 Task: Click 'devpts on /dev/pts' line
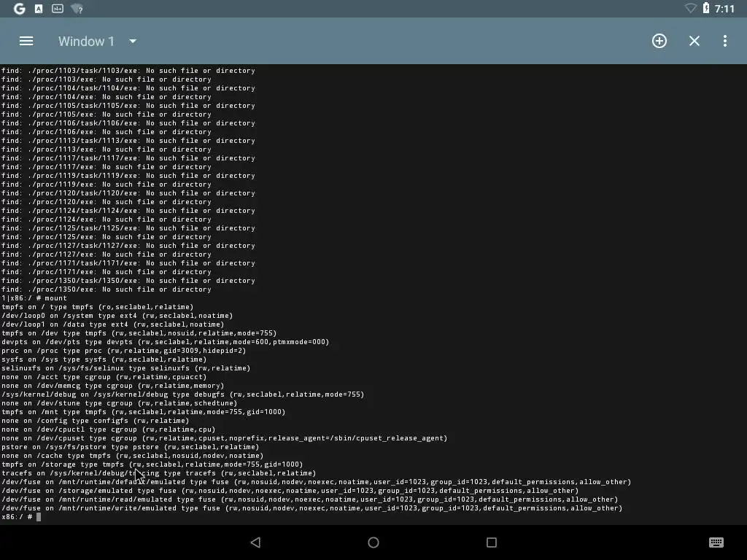coord(166,342)
